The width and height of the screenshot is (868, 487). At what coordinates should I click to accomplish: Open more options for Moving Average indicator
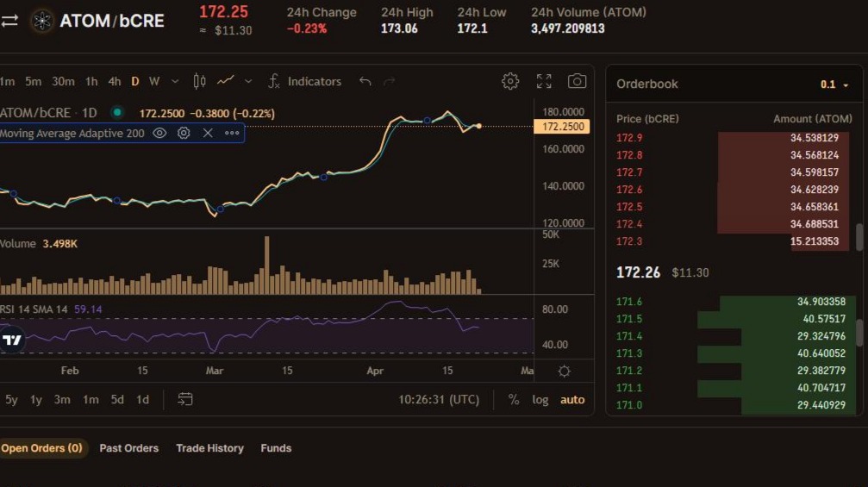pos(232,133)
